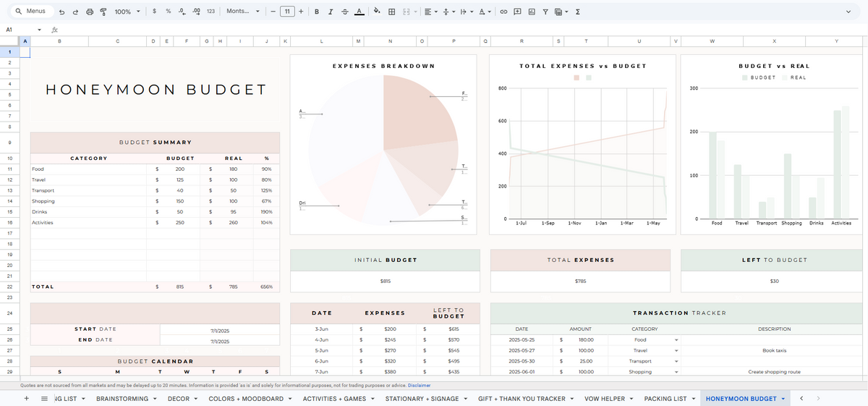Apply currency format with dollar icon

[156, 12]
